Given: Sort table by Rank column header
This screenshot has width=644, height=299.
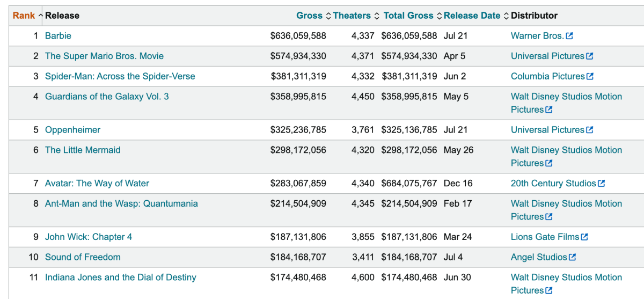Looking at the screenshot, I should tap(24, 16).
